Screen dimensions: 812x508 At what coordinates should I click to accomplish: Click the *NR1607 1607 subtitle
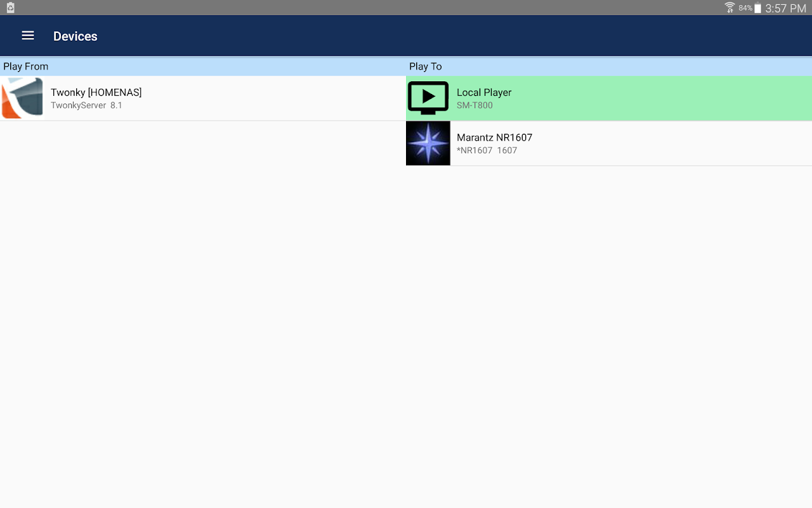[x=487, y=150]
